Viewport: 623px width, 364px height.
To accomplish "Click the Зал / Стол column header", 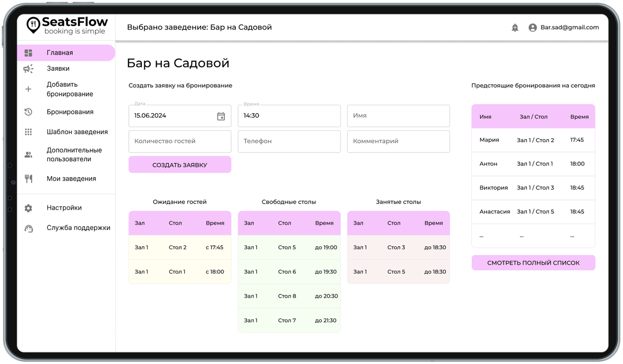I will pos(533,117).
